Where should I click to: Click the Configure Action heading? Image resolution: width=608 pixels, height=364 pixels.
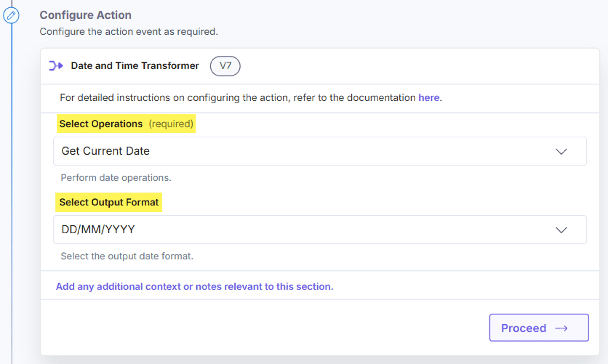85,15
